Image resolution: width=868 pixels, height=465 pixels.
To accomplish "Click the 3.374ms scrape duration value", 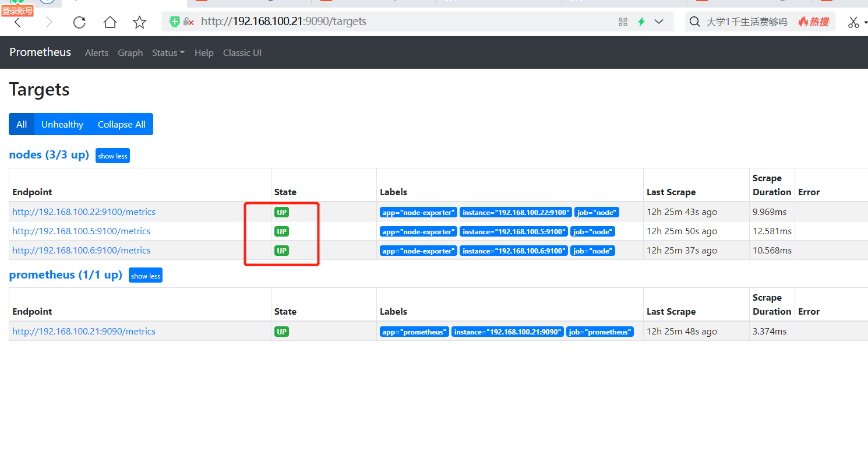I will tap(770, 332).
